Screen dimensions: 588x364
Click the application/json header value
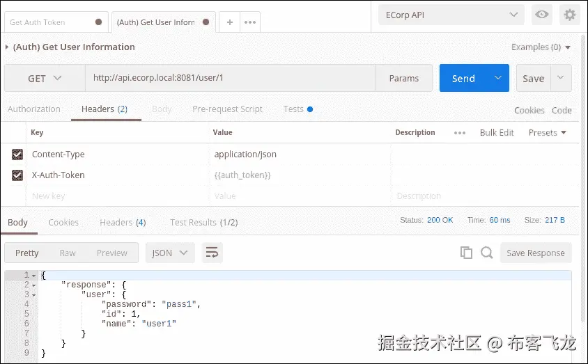245,155
